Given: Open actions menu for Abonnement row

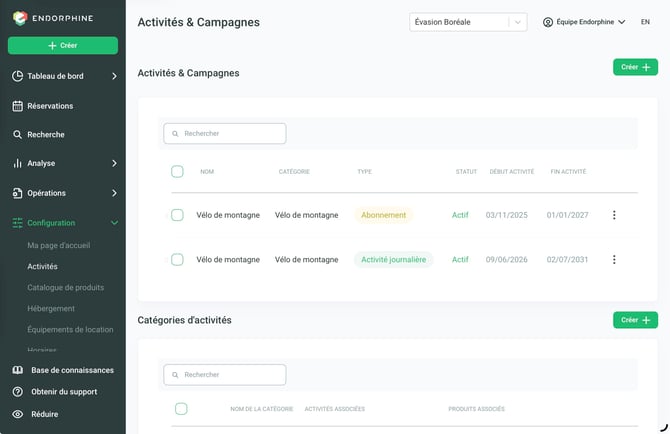Looking at the screenshot, I should (614, 215).
